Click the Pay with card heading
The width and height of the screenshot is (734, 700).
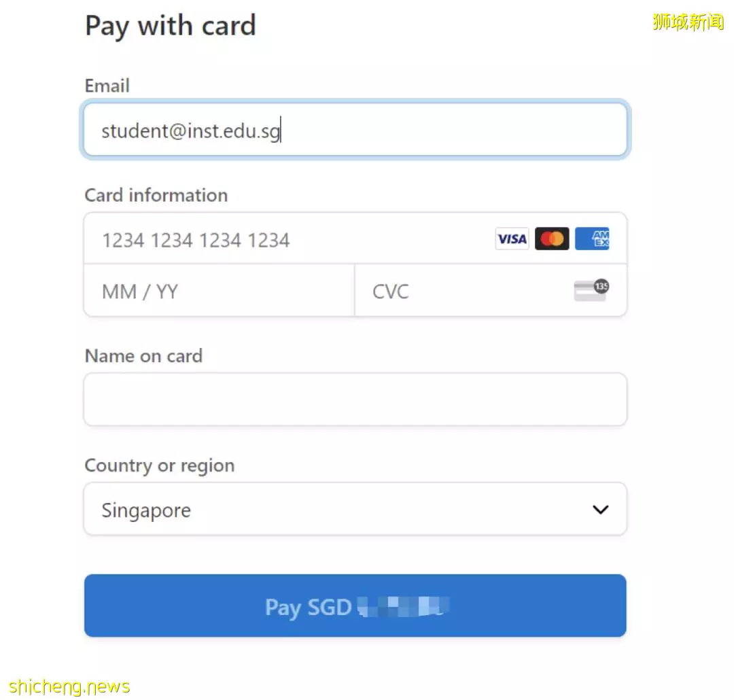[171, 26]
